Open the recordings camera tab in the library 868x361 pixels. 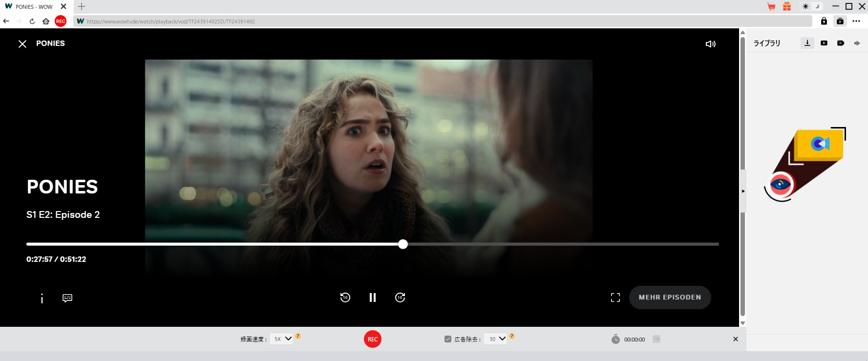[x=841, y=43]
